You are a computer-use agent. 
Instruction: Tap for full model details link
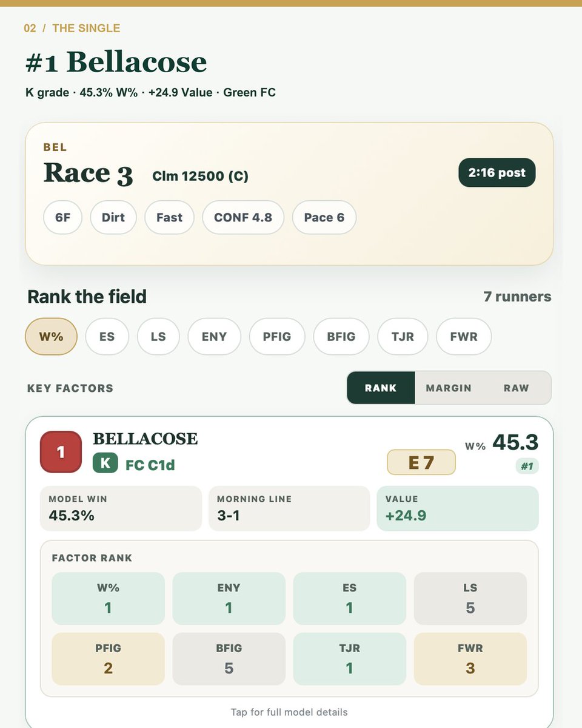pos(289,712)
